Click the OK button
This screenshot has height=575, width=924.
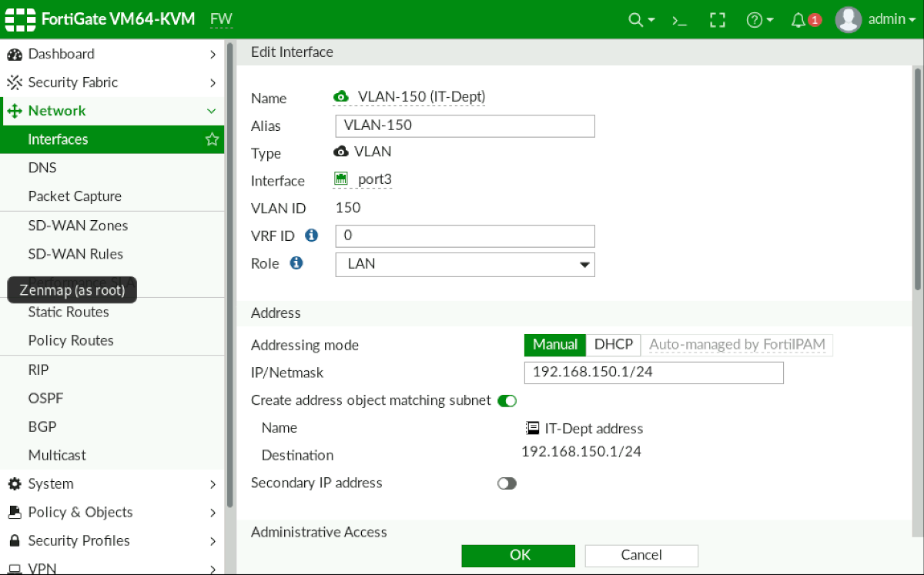(x=518, y=555)
